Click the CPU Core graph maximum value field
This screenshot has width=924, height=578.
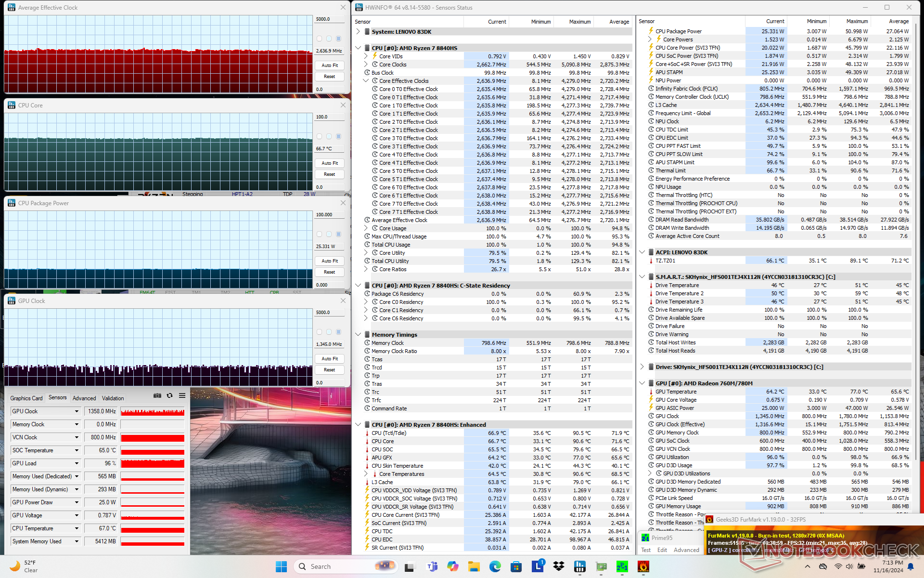tap(330, 117)
